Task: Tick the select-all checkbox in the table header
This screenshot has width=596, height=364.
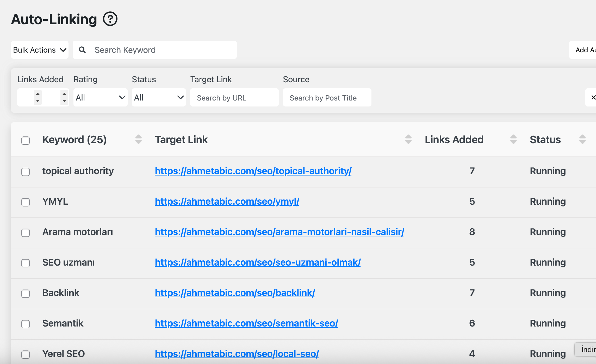Action: tap(26, 140)
